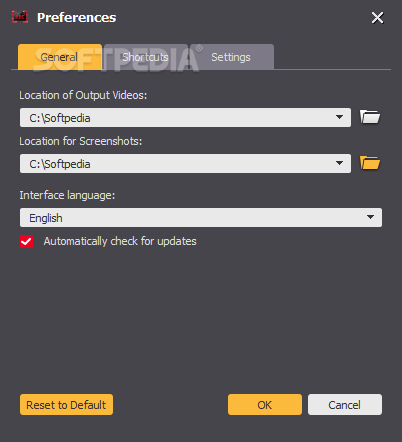Click the red REC app icon
Screen dimensions: 402x442
click(x=20, y=17)
